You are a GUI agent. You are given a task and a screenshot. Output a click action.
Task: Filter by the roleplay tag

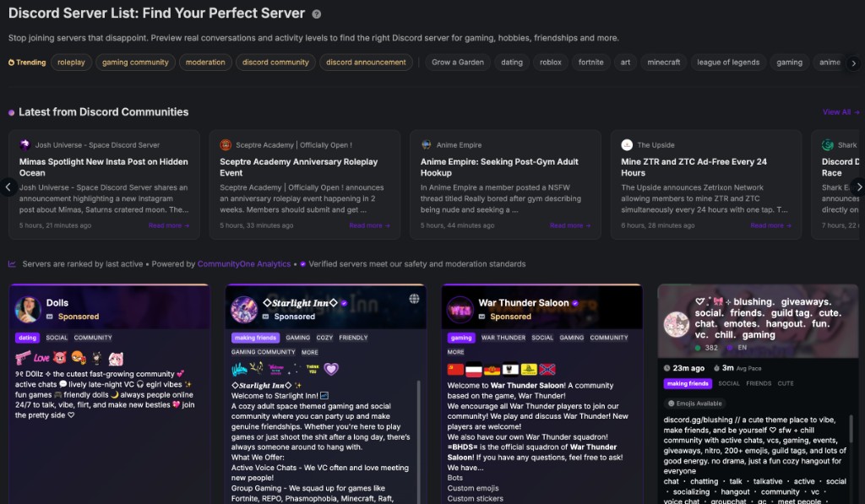point(71,62)
